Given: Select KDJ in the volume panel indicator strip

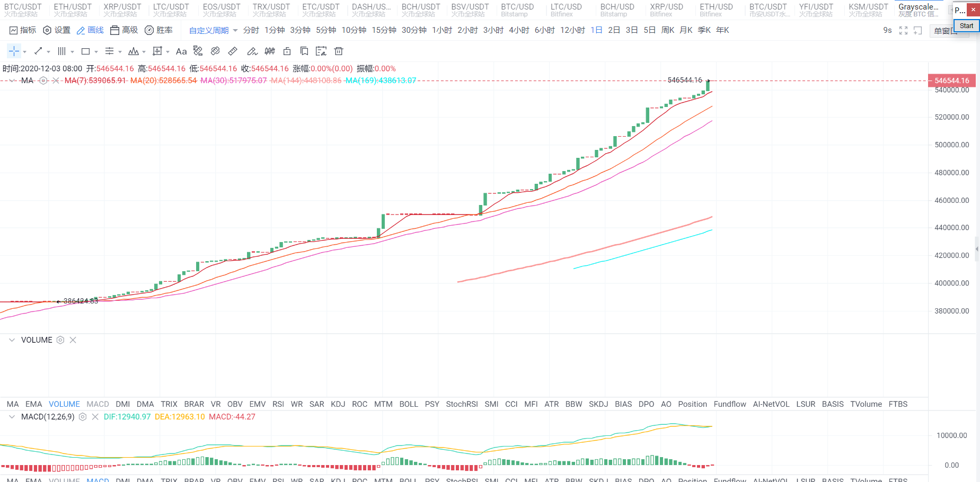Looking at the screenshot, I should coord(338,404).
